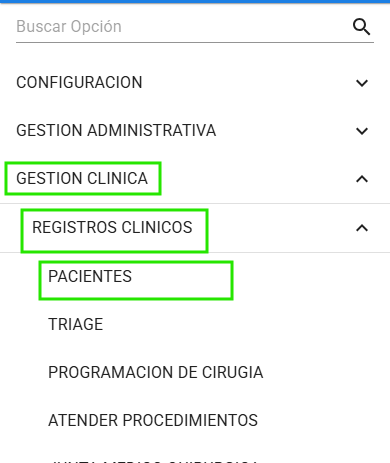Image resolution: width=390 pixels, height=463 pixels.
Task: Click the magnifying glass search icon
Action: tap(362, 27)
